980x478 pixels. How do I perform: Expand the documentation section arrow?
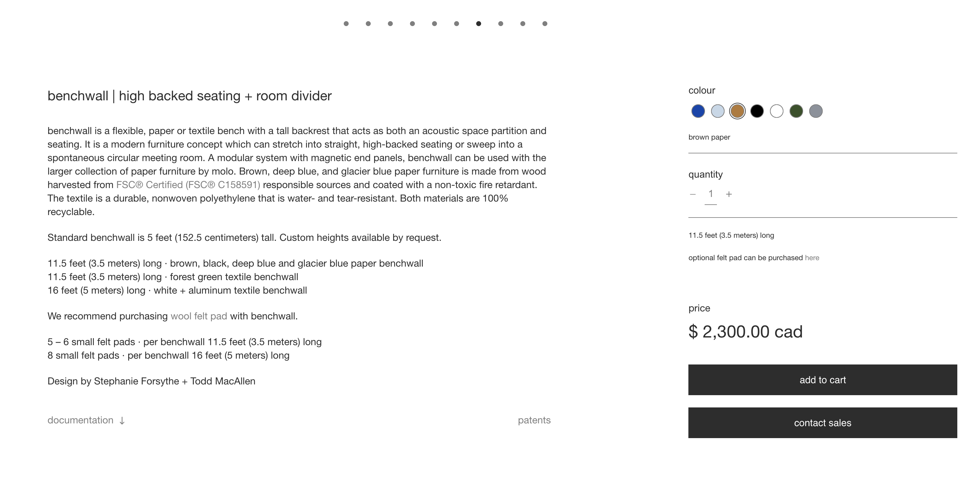pyautogui.click(x=122, y=421)
